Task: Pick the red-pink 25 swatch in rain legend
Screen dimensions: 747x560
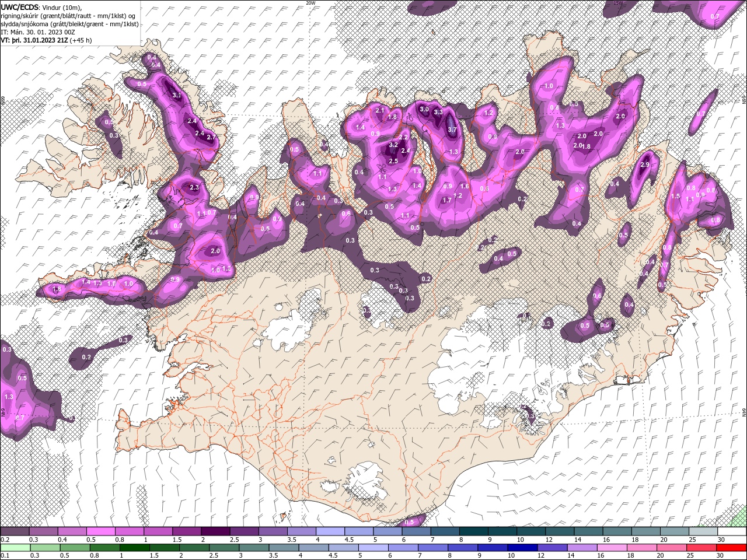Action: [701, 548]
